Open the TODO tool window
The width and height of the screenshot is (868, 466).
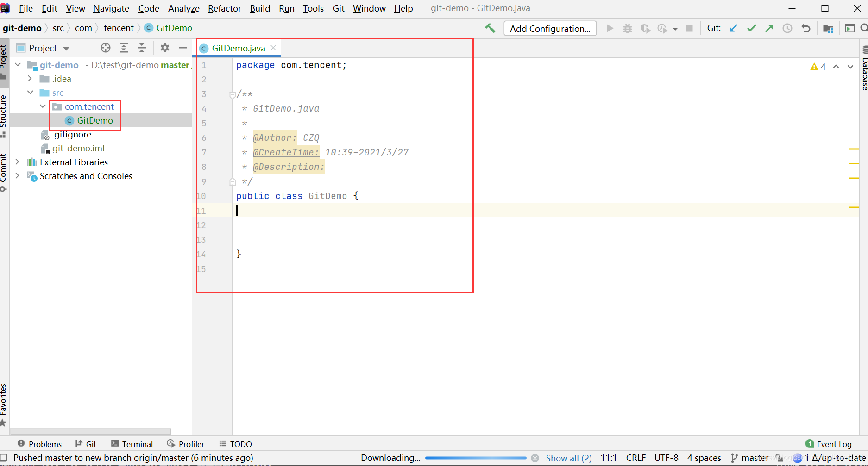(x=235, y=444)
